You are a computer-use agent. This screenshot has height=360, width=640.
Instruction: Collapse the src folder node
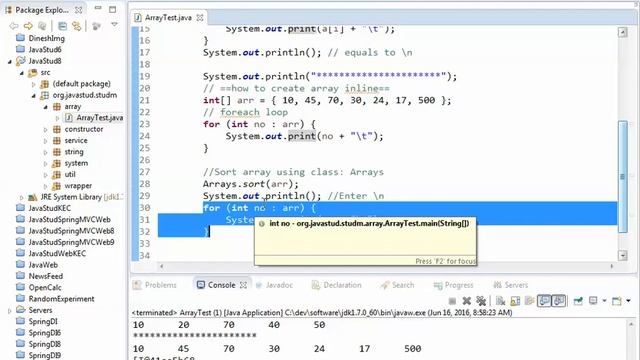point(22,73)
